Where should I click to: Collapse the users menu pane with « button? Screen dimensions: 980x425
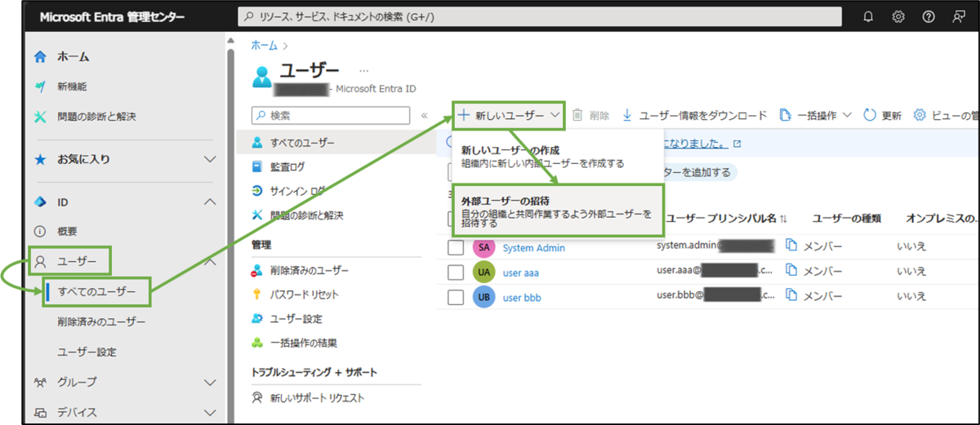[x=424, y=116]
